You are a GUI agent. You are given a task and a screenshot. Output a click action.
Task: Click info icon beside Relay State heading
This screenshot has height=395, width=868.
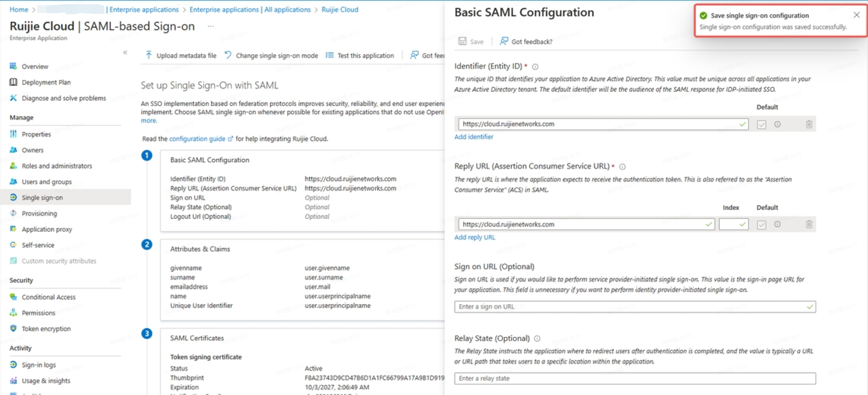537,338
